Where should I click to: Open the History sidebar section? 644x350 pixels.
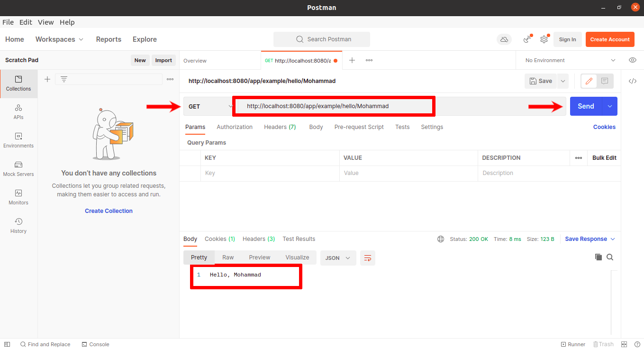pos(18,226)
